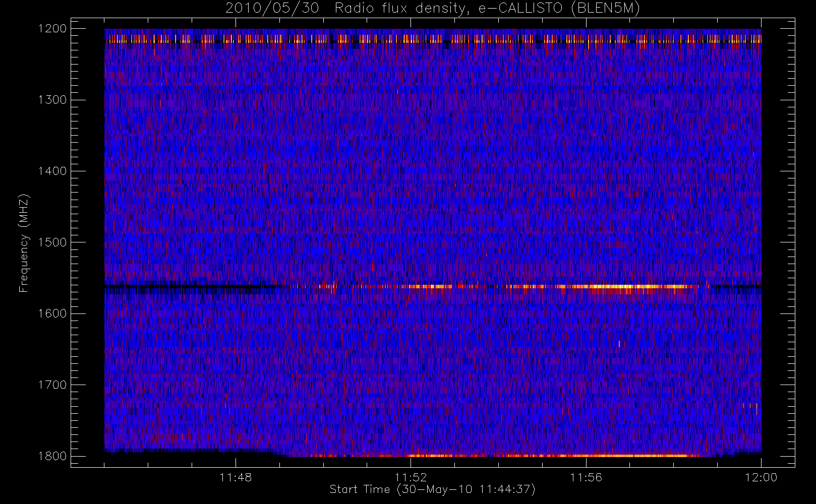816x504 pixels.
Task: Click the Start Time axis label
Action: 432,489
